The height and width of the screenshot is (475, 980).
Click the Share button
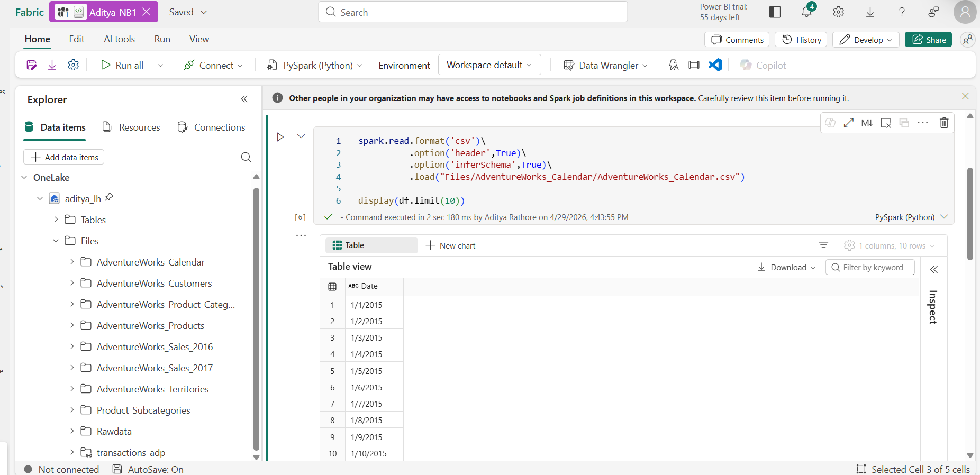tap(928, 40)
